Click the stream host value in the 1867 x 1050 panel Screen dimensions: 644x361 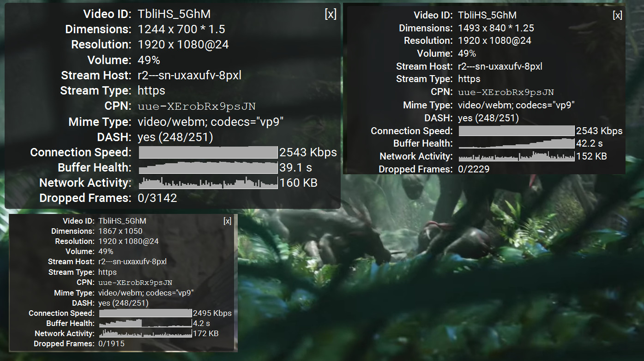click(132, 261)
